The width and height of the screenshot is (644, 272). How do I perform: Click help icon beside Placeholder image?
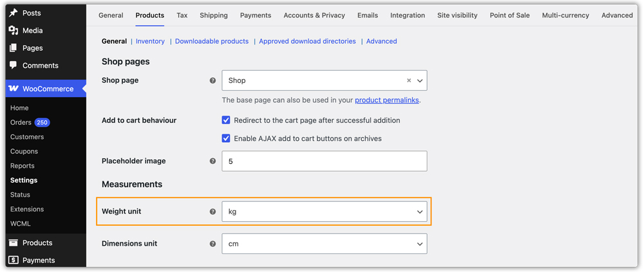pyautogui.click(x=213, y=161)
